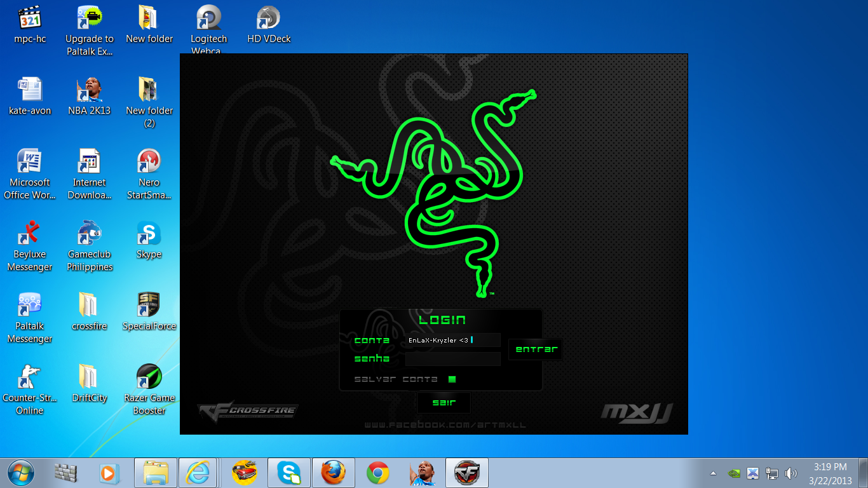Select the Microsoft Office Word desktop shortcut
Image resolution: width=868 pixels, height=488 pixels.
tap(30, 175)
